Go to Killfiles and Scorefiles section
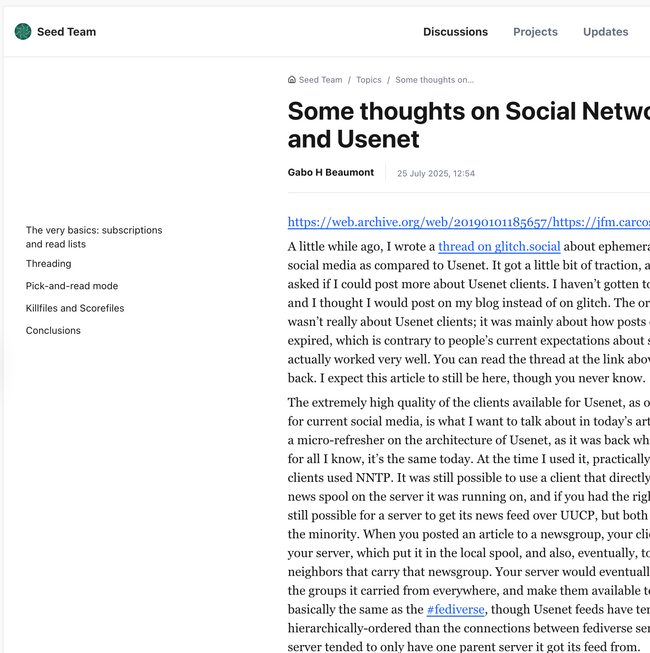 (x=75, y=308)
